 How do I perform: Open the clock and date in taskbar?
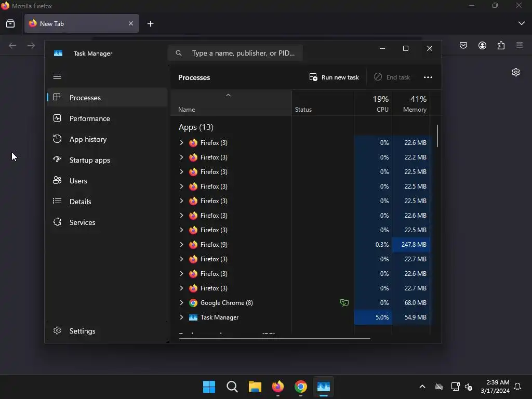(495, 387)
